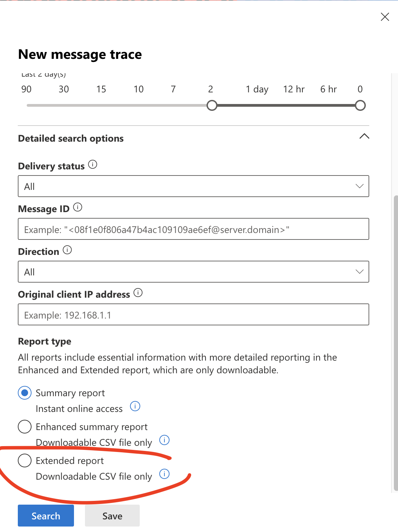The height and width of the screenshot is (532, 398).
Task: Click info icon under Enhanced summary report
Action: 164,440
